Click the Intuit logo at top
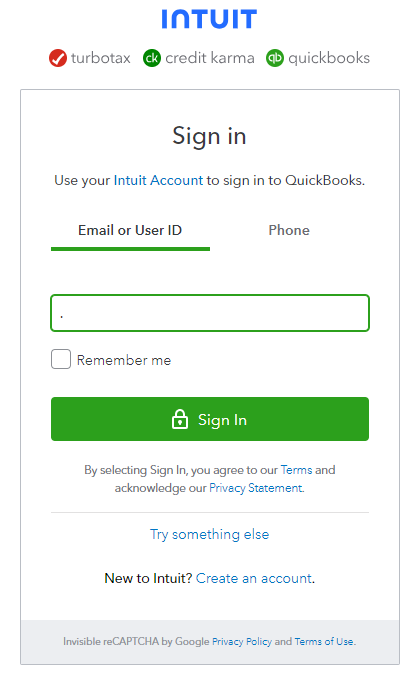 209,19
